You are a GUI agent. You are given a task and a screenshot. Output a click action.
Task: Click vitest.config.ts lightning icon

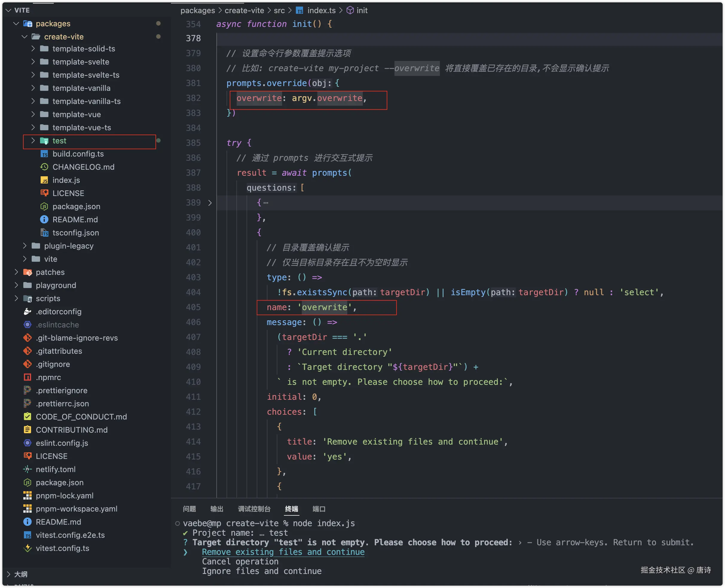click(27, 548)
